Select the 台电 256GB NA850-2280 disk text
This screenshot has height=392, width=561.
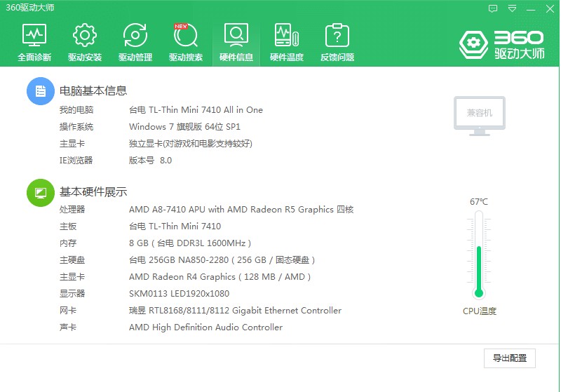222,260
